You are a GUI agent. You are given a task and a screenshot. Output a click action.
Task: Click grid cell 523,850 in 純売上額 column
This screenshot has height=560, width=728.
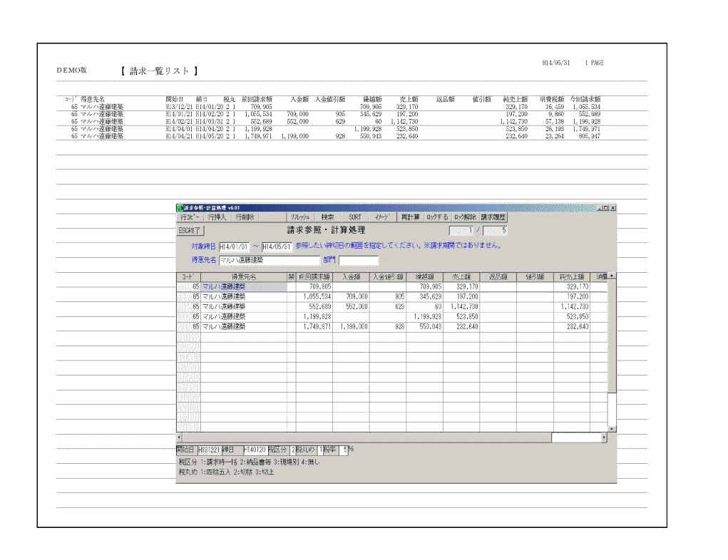coord(572,316)
